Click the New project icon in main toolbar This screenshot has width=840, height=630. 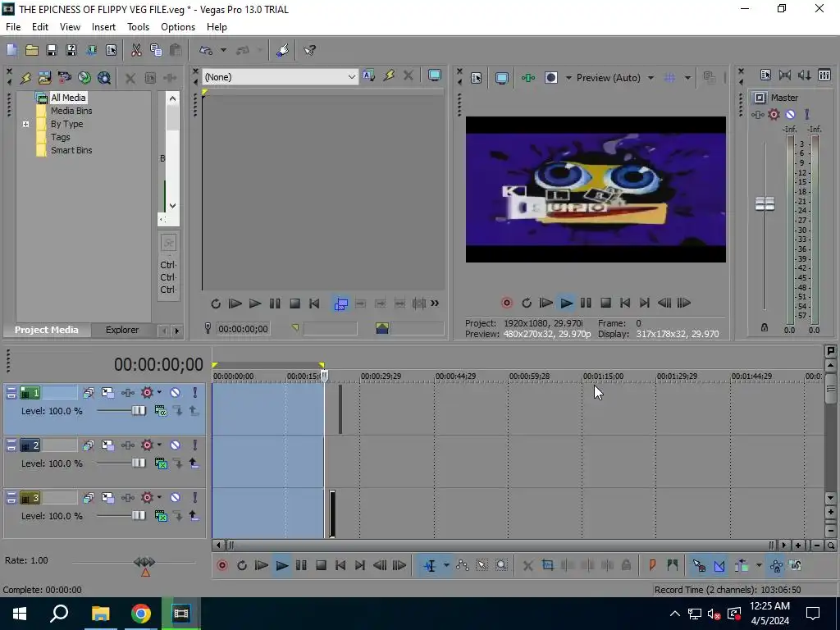[11, 50]
